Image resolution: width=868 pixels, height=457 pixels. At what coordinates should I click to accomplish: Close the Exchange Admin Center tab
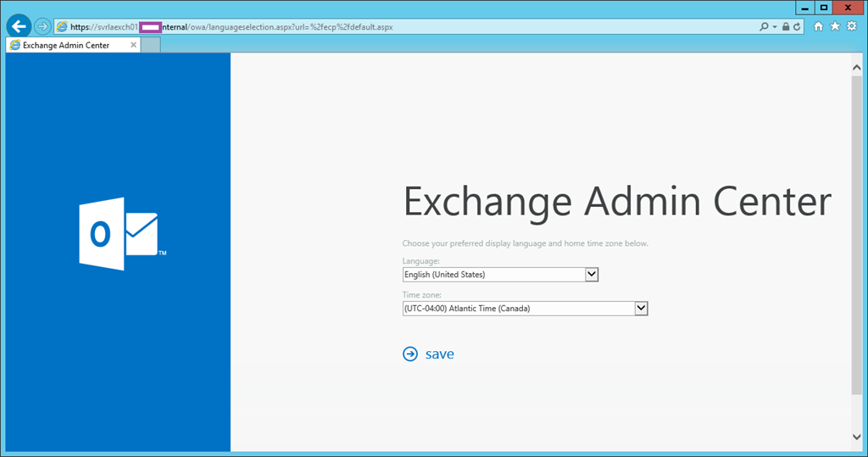coord(133,45)
